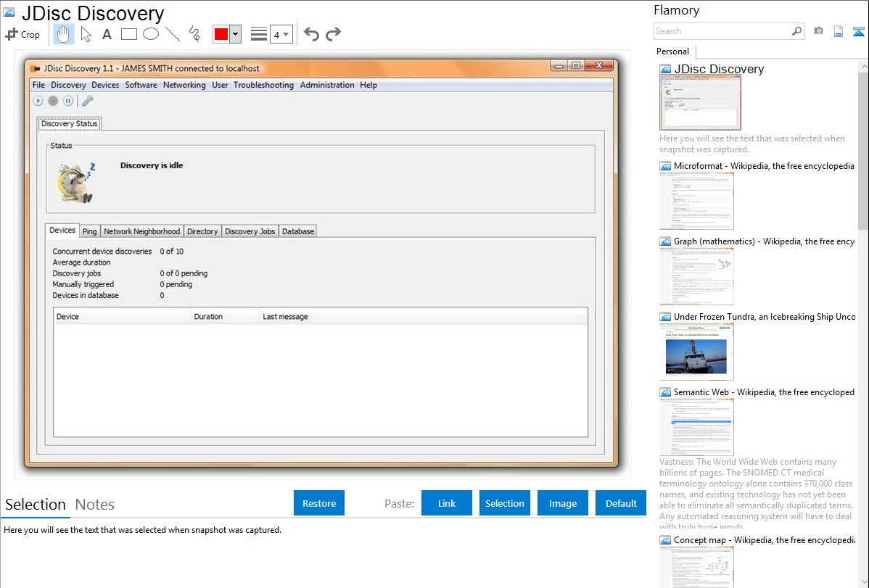This screenshot has width=869, height=588.
Task: Paste the Selection
Action: (x=505, y=503)
